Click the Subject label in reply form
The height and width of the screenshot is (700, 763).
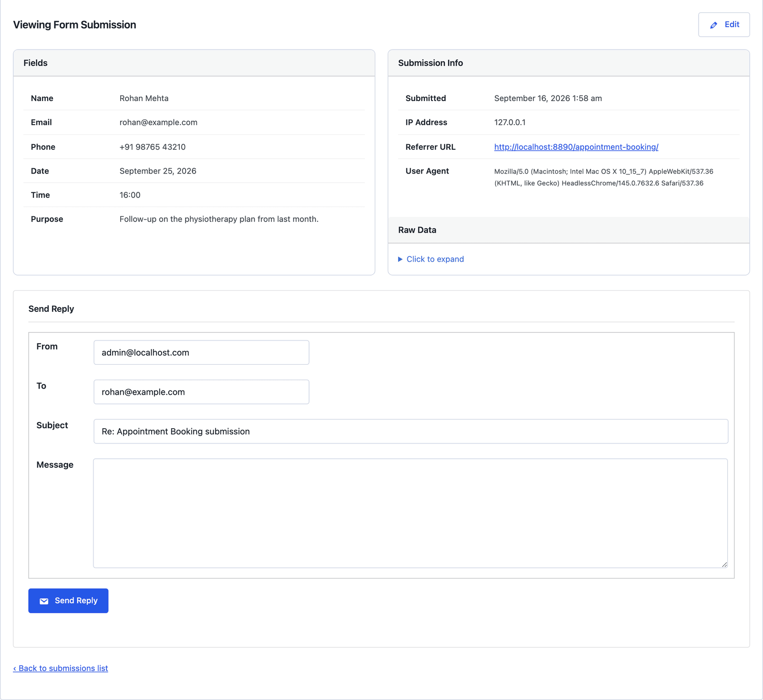tap(52, 425)
